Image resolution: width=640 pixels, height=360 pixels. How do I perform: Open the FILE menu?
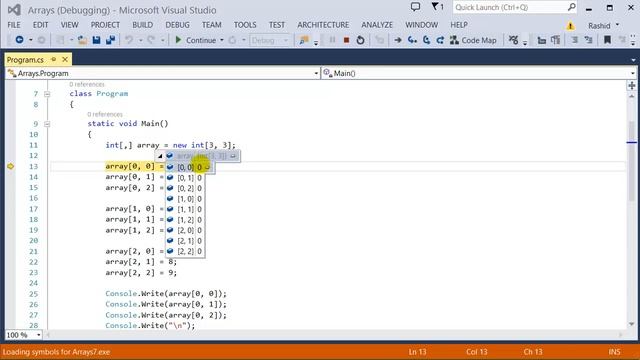(14, 25)
